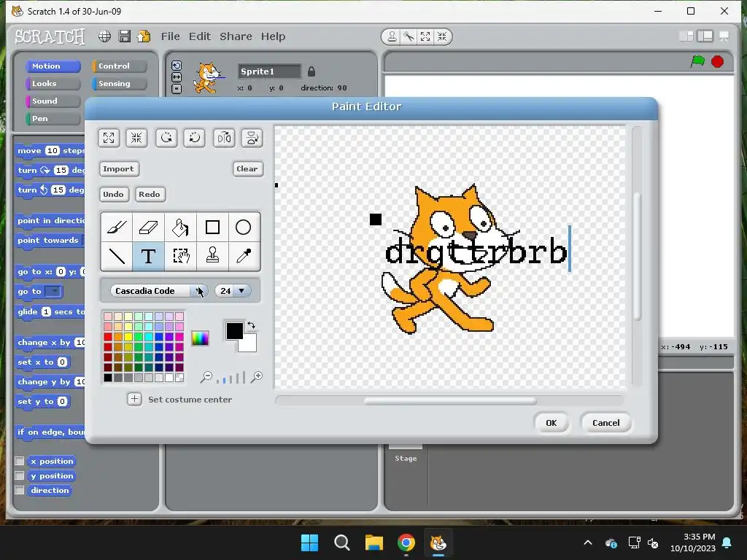
Task: Select the Ellipse tool
Action: pos(244,227)
